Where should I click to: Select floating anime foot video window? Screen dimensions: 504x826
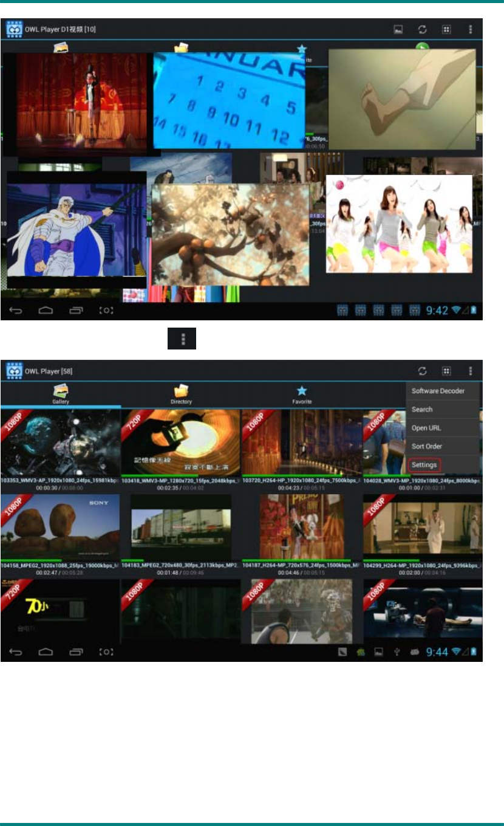pyautogui.click(x=402, y=100)
